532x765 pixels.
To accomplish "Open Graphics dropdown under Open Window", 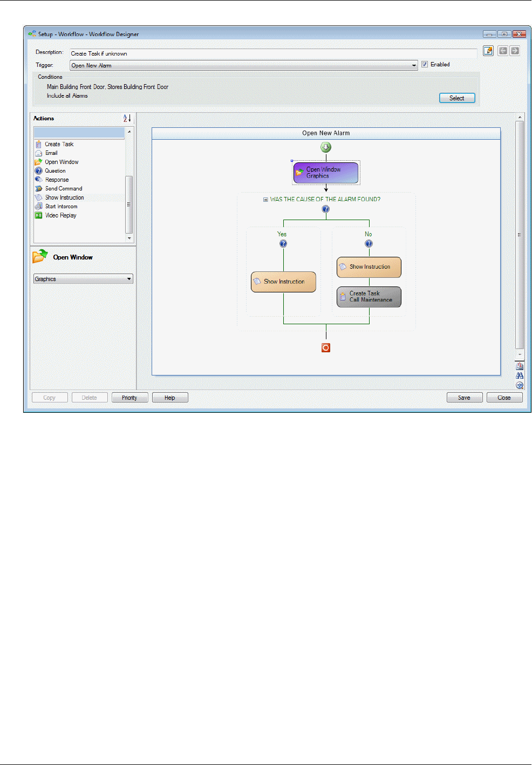I will [83, 279].
